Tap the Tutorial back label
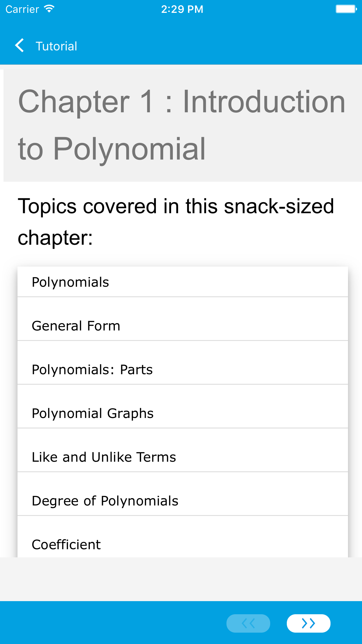362x644 pixels. [56, 46]
